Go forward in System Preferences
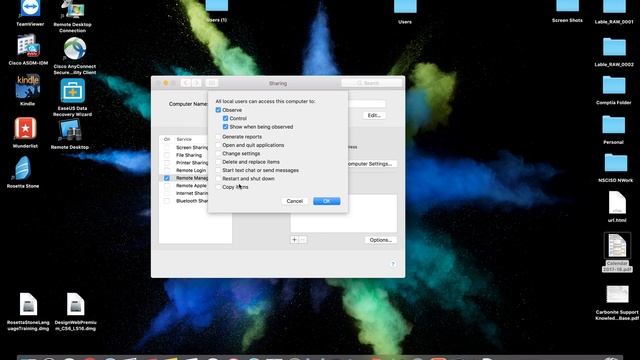Image resolution: width=640 pixels, height=360 pixels. (x=196, y=83)
